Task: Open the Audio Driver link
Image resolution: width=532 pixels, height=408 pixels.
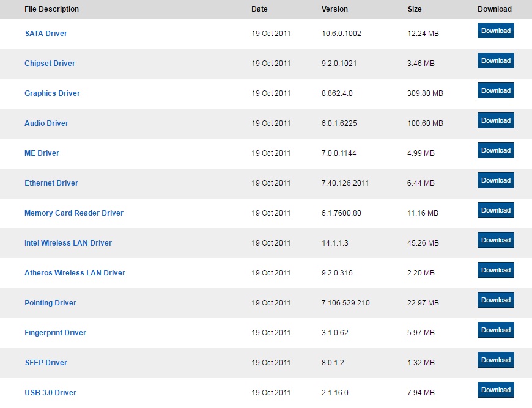Action: click(46, 123)
